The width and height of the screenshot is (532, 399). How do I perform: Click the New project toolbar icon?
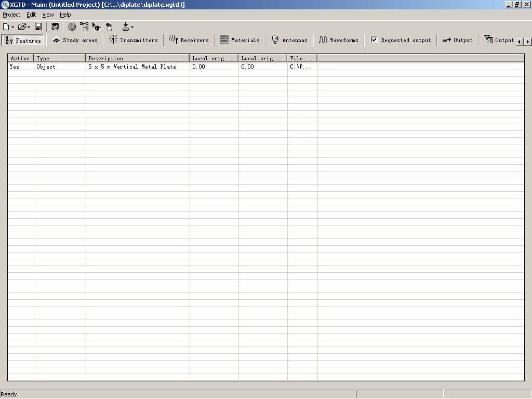6,27
